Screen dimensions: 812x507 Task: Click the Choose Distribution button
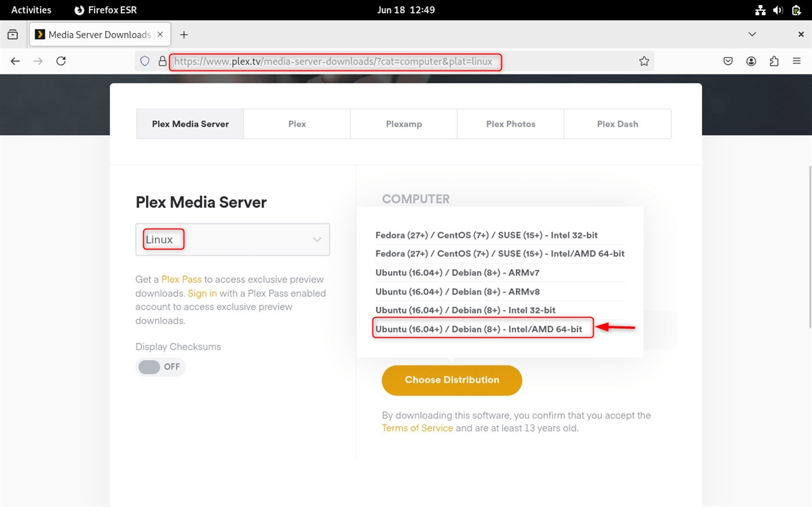click(x=452, y=380)
